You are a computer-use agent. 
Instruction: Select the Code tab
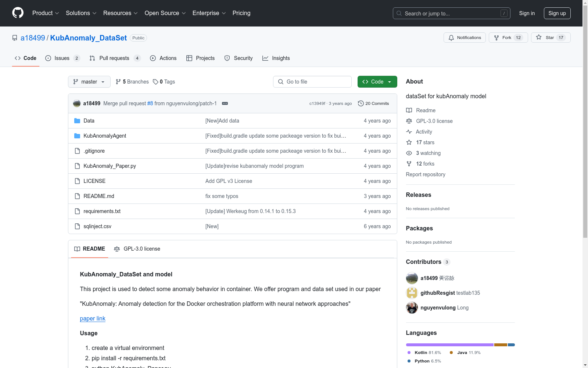coord(26,58)
